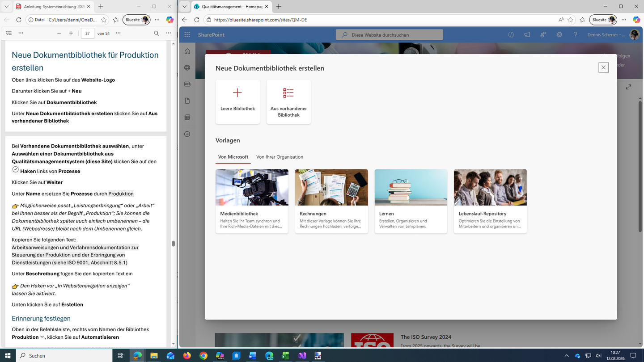
Task: Open File Explorer from the taskbar
Action: pyautogui.click(x=154, y=356)
